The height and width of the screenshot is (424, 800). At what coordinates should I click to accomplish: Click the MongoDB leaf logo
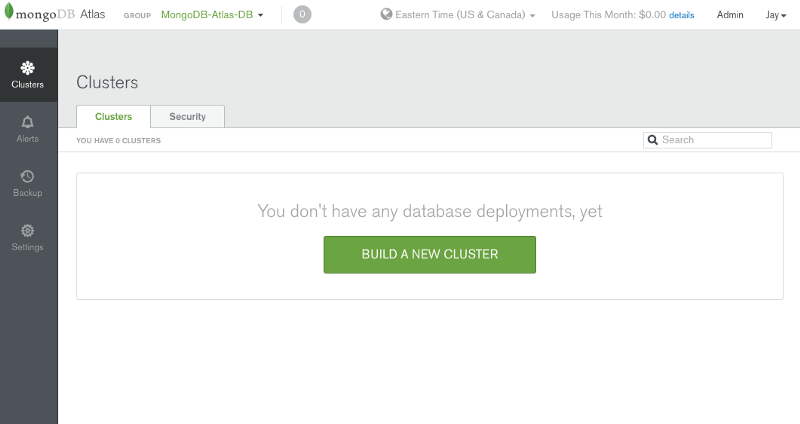[x=9, y=12]
